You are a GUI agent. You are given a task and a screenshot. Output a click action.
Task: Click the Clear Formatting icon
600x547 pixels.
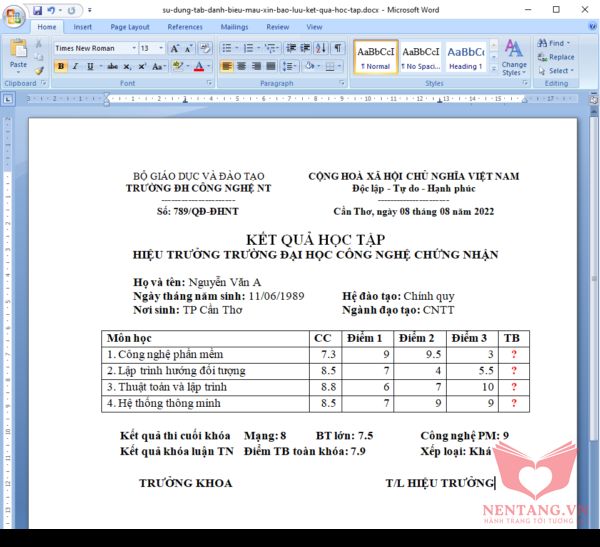point(204,48)
